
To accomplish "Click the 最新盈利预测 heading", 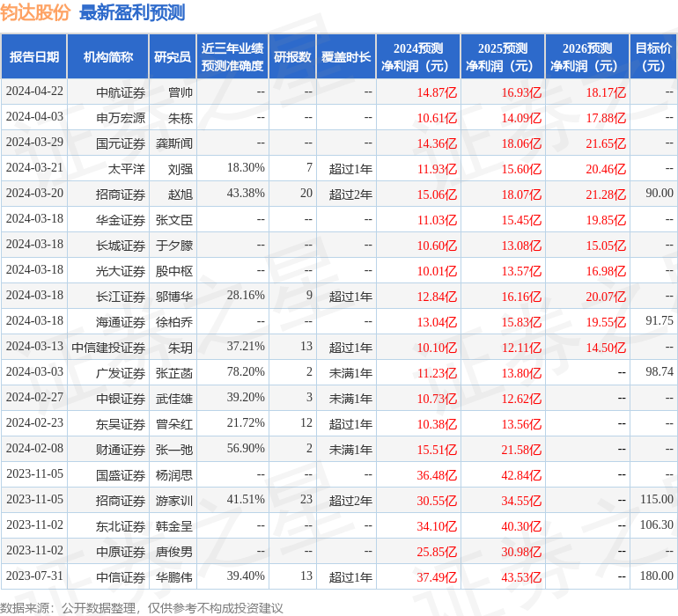I will [132, 12].
